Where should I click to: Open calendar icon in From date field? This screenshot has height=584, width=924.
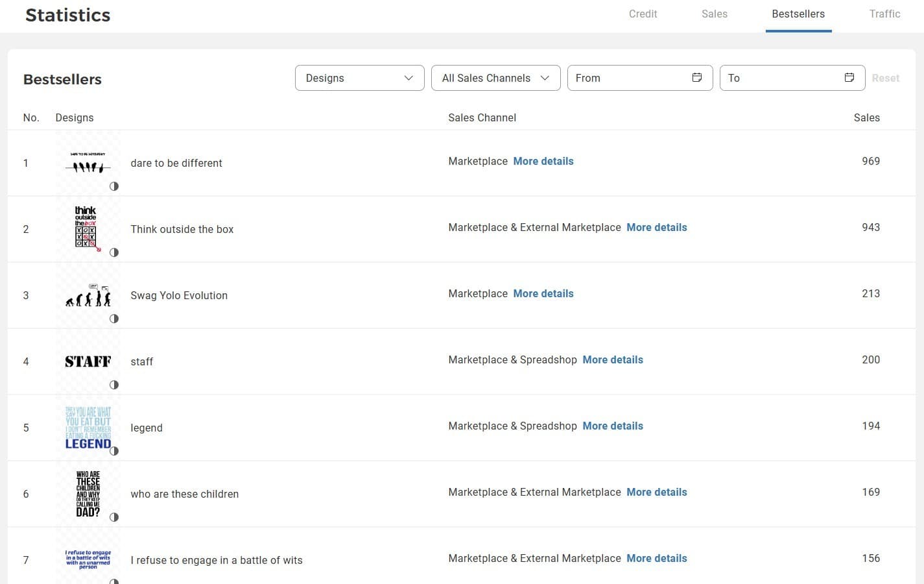pos(697,77)
